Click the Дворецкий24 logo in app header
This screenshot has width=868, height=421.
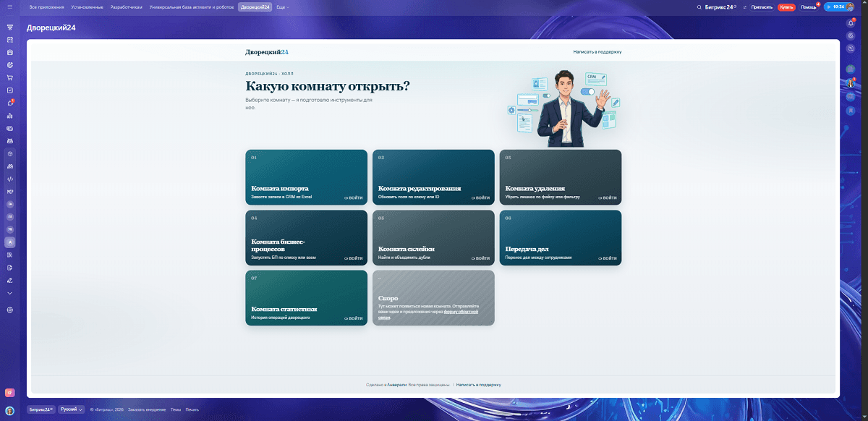click(267, 52)
